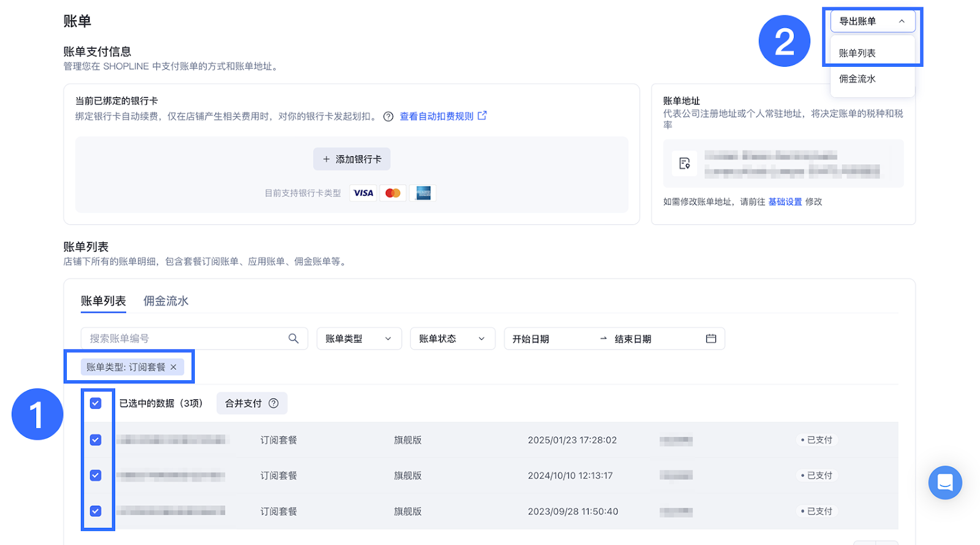980x545 pixels.
Task: Open the live chat support bubble
Action: 944,483
